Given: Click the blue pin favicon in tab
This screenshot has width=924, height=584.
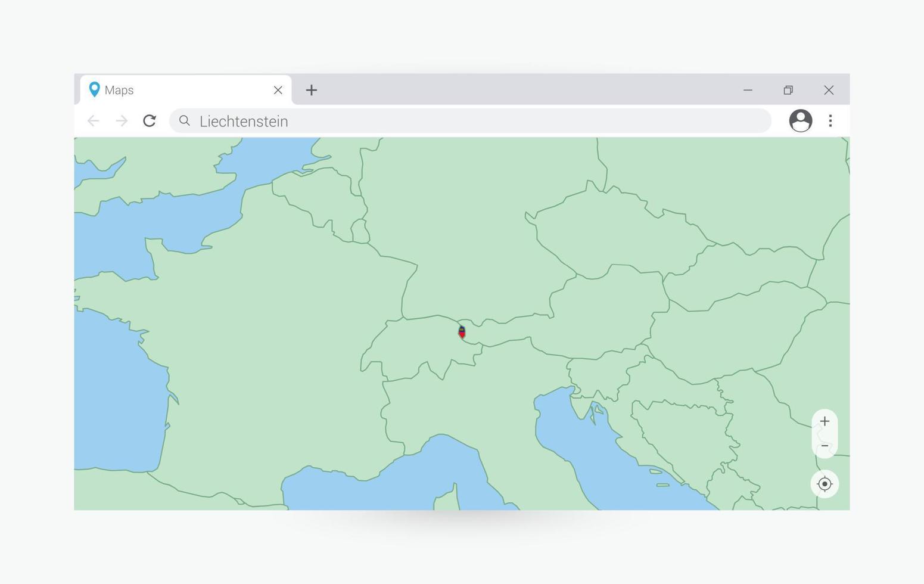Looking at the screenshot, I should (x=94, y=89).
